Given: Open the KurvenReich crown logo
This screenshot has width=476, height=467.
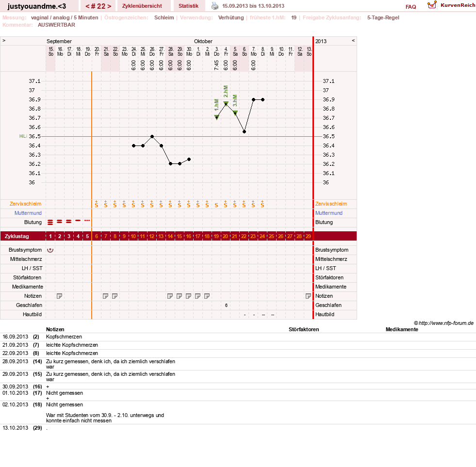Looking at the screenshot, I should [x=432, y=5].
